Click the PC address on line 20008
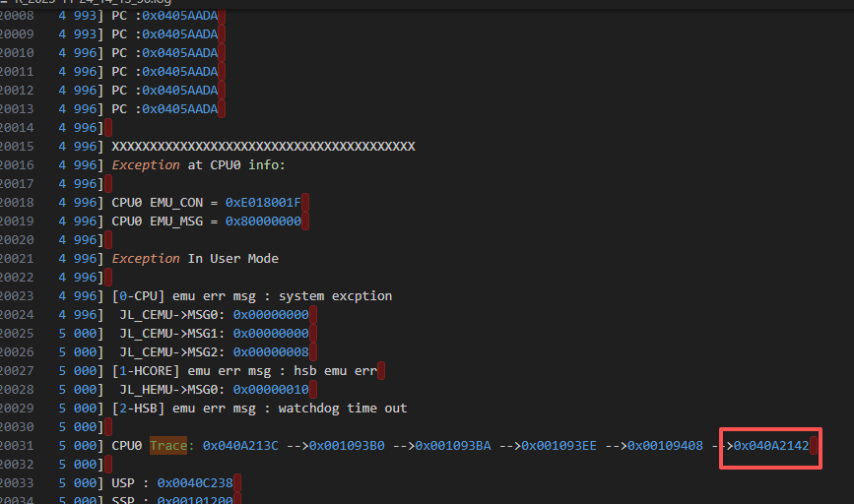The width and height of the screenshot is (854, 504). pyautogui.click(x=179, y=15)
